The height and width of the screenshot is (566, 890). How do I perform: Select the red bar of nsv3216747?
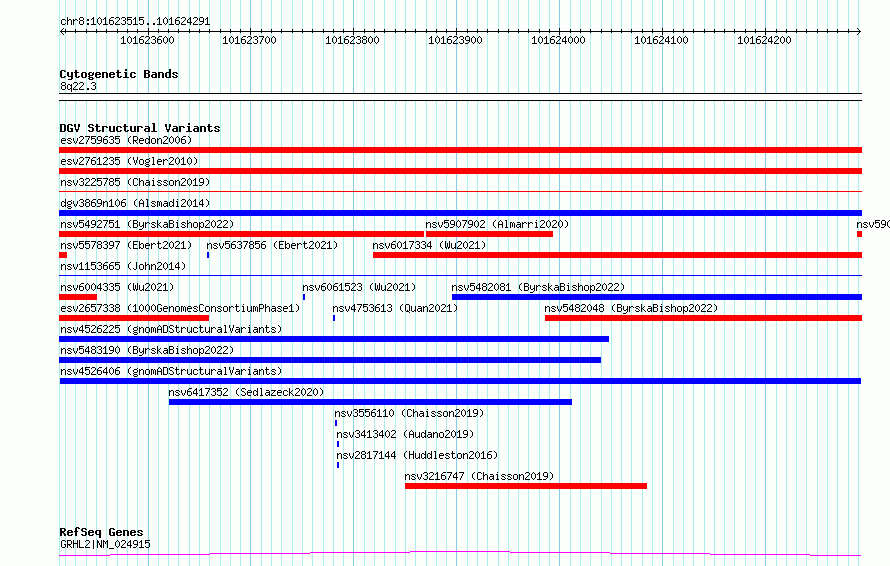[x=526, y=486]
